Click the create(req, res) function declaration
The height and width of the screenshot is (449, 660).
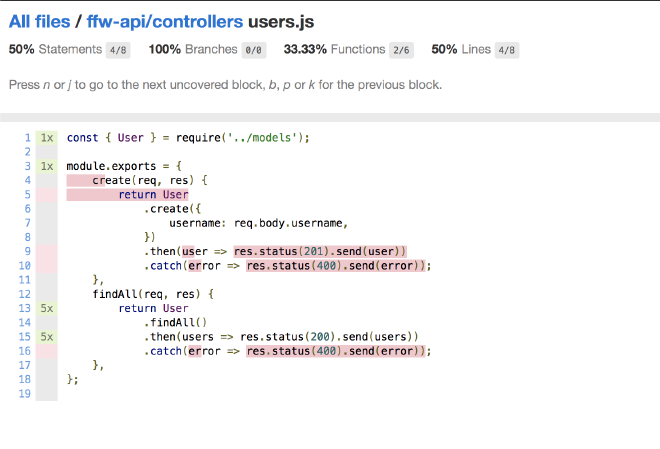click(x=148, y=180)
